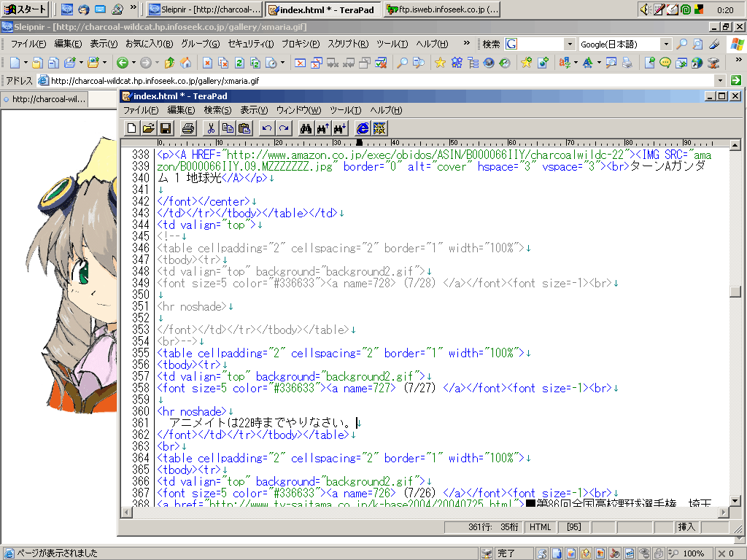Click the Paste clipboard icon in TeraPad
747x560 pixels.
pos(244,128)
